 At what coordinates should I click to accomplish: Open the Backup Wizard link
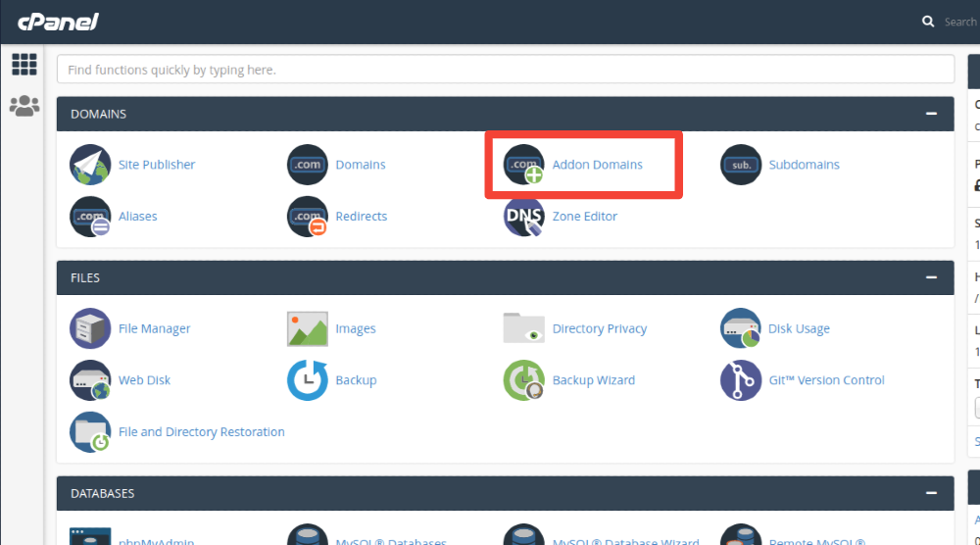click(x=593, y=380)
